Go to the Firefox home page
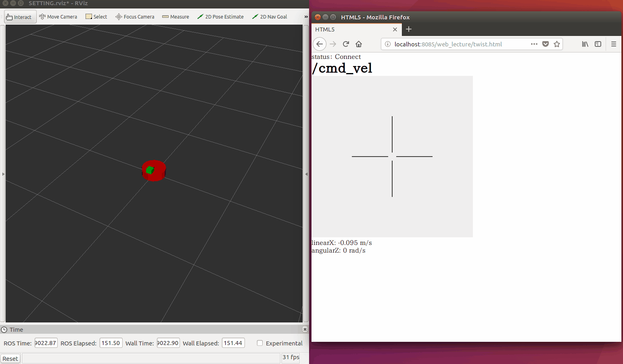 pyautogui.click(x=359, y=44)
